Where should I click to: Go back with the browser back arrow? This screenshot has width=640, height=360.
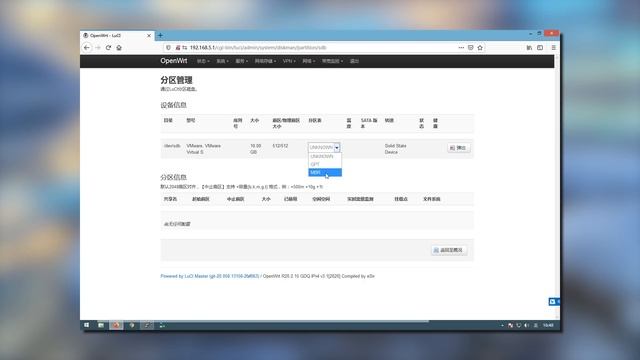tap(87, 48)
